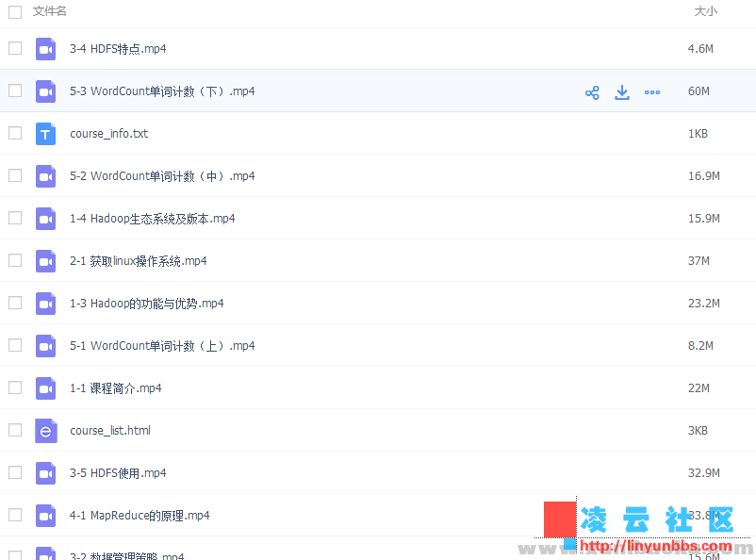Click the text file icon for course_info.txt
The width and height of the screenshot is (756, 560).
click(x=46, y=134)
